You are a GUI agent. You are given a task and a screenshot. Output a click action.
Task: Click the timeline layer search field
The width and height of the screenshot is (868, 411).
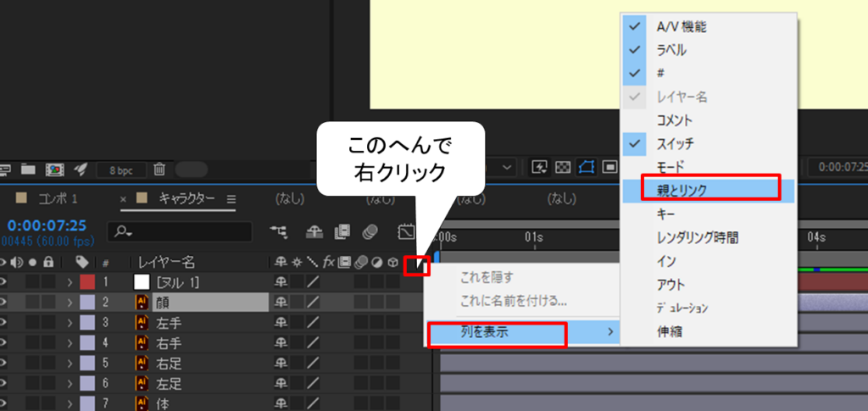(x=182, y=231)
